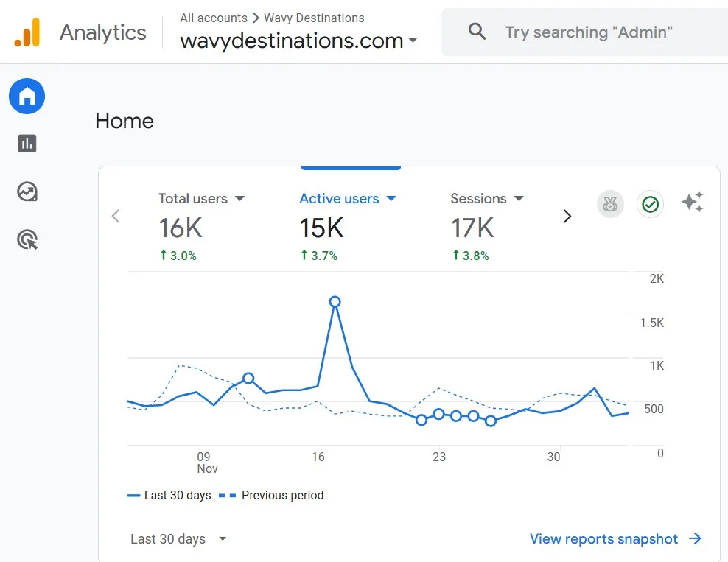This screenshot has height=562, width=728.
Task: Click the right arrow to show more metrics
Action: [x=567, y=216]
